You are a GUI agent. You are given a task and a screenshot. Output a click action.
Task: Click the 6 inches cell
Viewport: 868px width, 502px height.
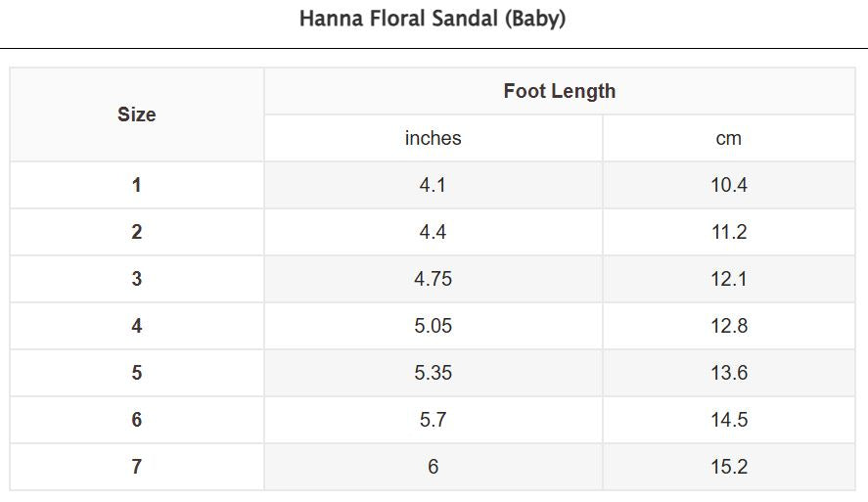pyautogui.click(x=433, y=467)
